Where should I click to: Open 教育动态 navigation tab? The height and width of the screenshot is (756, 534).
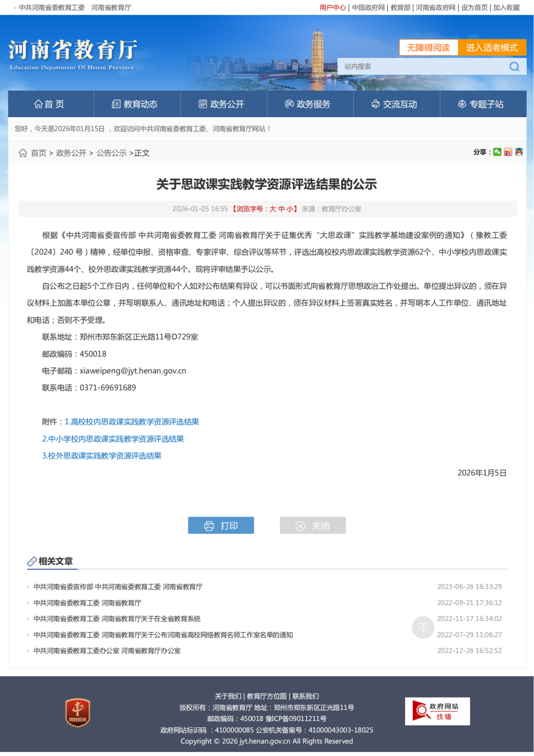[x=137, y=104]
